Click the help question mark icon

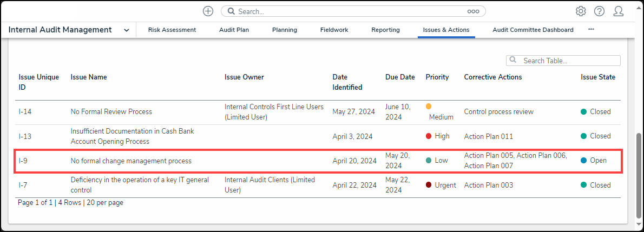[x=599, y=11]
